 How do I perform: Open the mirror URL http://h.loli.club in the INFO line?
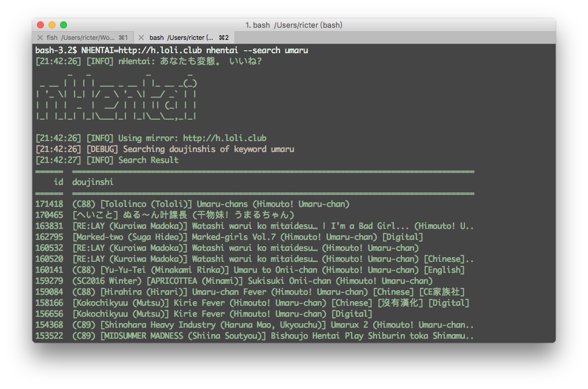[225, 138]
